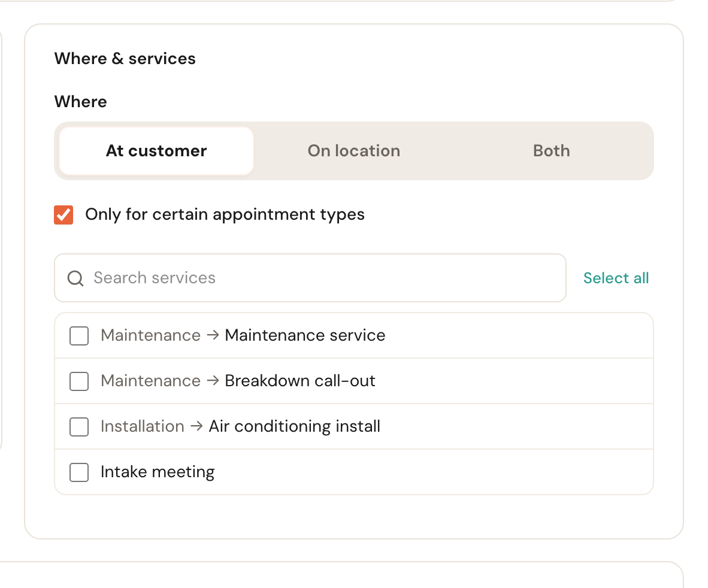Image resolution: width=708 pixels, height=588 pixels.
Task: Switch to On location
Action: click(354, 151)
